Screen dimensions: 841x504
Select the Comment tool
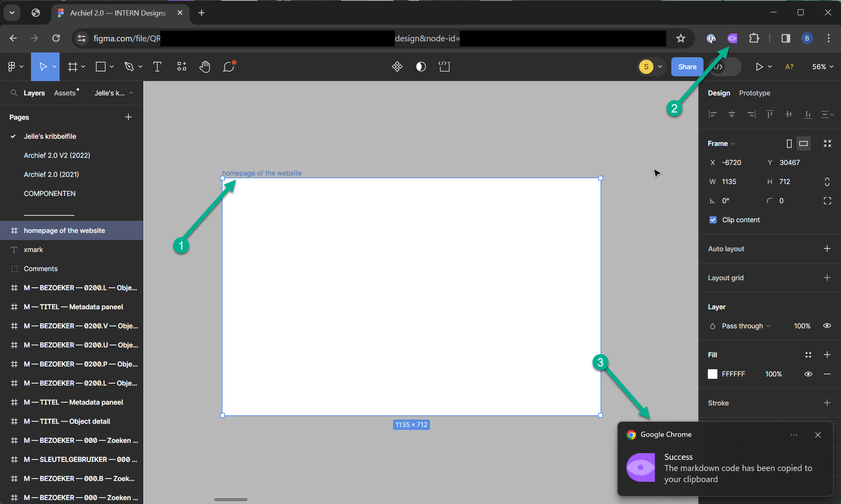tap(229, 67)
